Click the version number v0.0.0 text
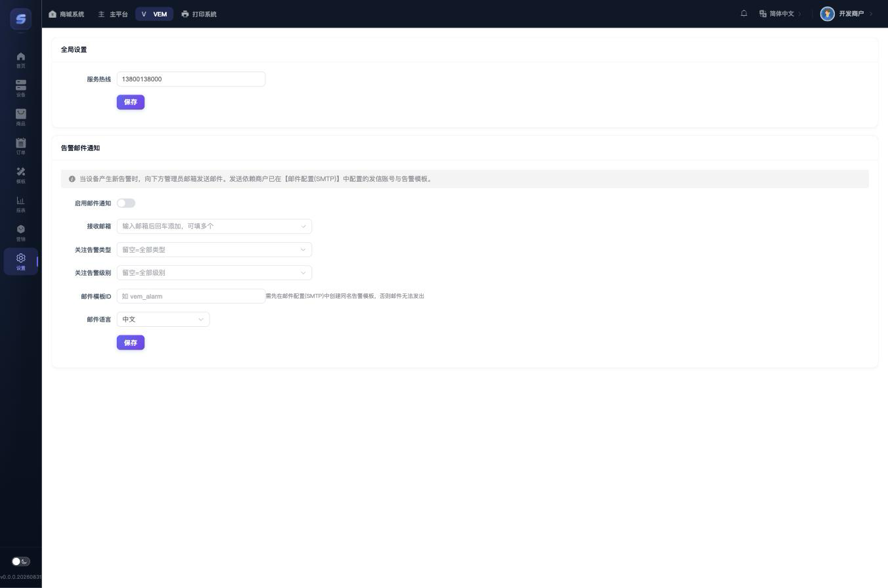The image size is (888, 588). pyautogui.click(x=20, y=577)
